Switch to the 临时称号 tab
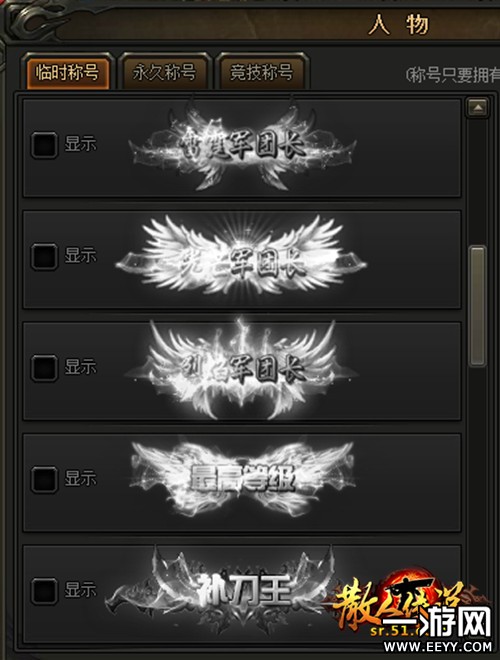The height and width of the screenshot is (660, 500). click(67, 72)
